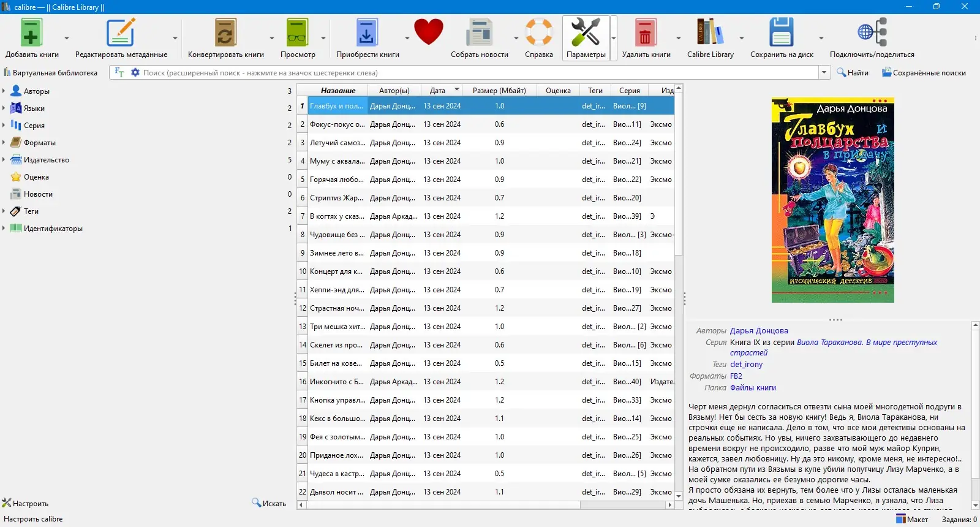The width and height of the screenshot is (980, 527).
Task: Open Параметры preferences tools icon
Action: click(586, 32)
